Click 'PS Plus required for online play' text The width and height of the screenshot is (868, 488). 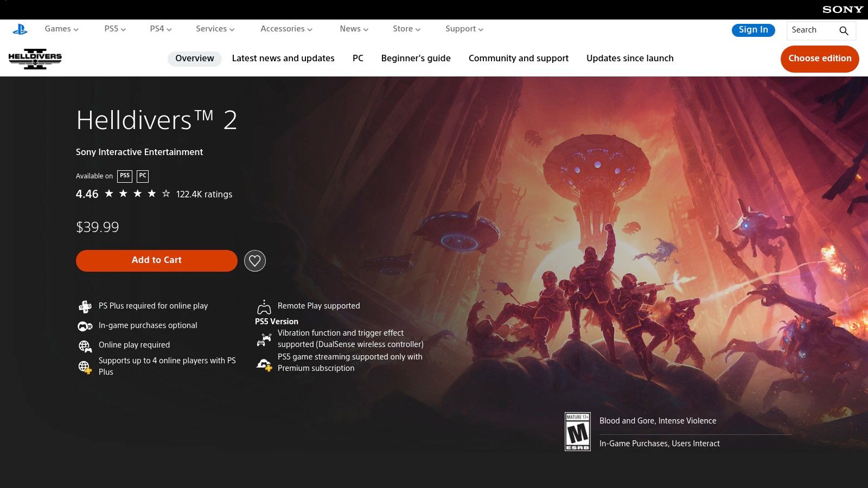pos(154,306)
